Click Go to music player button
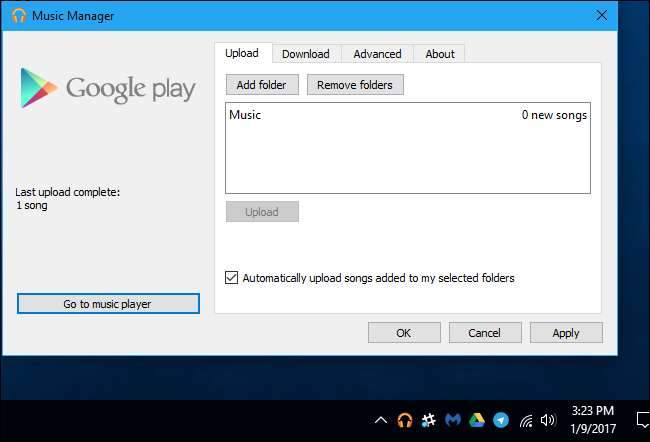The image size is (650, 442). point(108,303)
